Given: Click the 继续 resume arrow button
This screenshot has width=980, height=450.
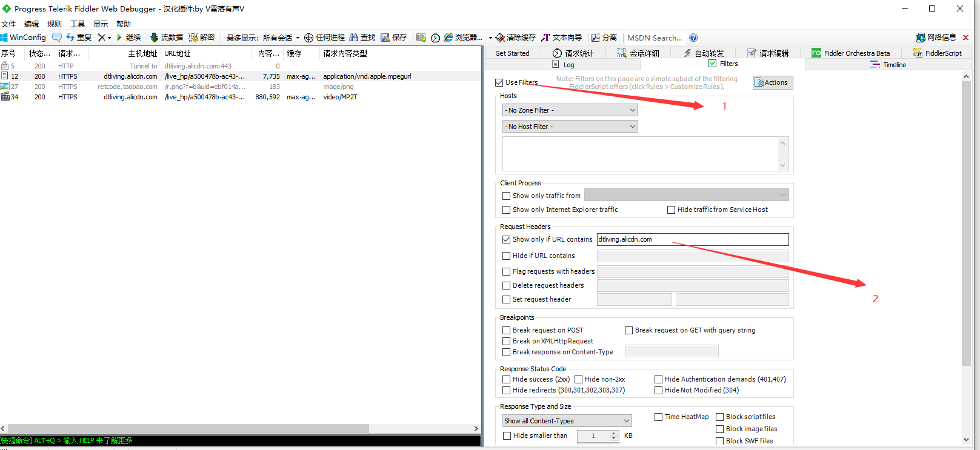Looking at the screenshot, I should pos(128,38).
